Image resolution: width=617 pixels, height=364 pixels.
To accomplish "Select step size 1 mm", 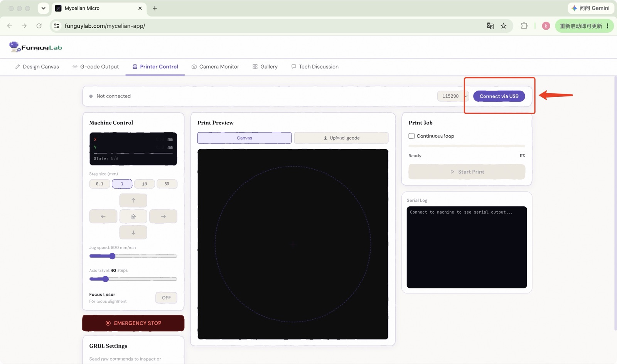I will pos(122,184).
